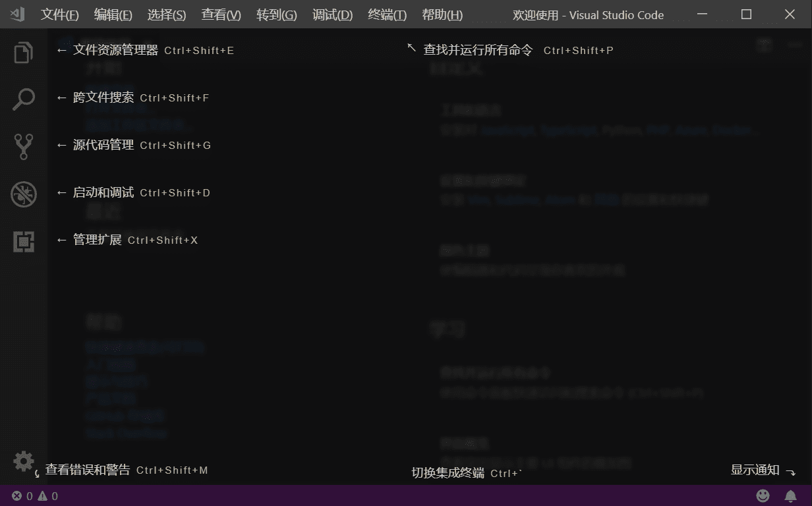Viewport: 812px width, 506px height.
Task: Click the error count icon in status bar
Action: (x=17, y=496)
